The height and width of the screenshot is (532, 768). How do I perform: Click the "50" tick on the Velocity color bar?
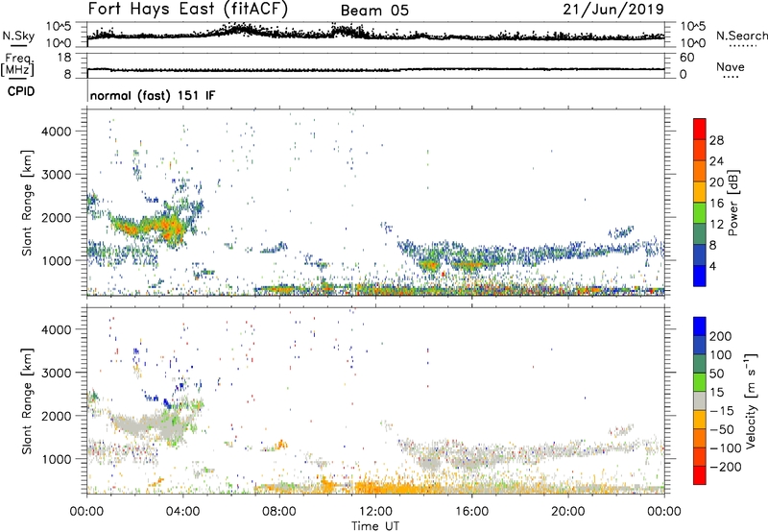point(716,374)
